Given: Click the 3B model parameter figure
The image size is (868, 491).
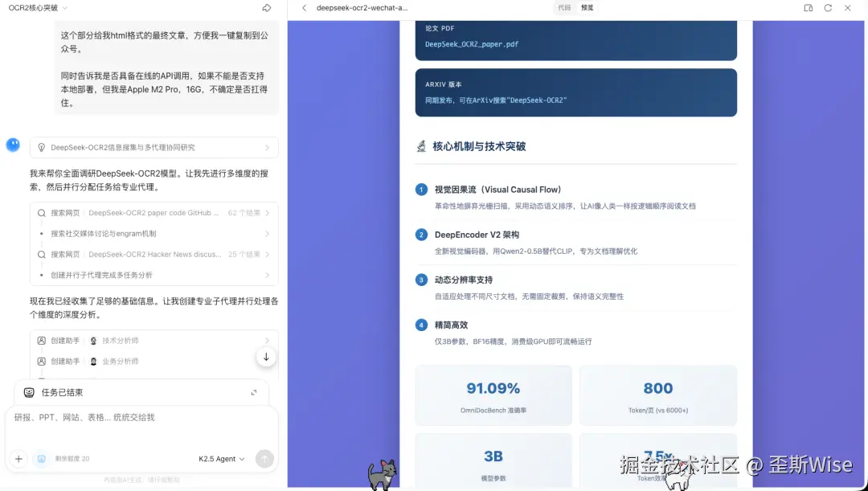Looking at the screenshot, I should [x=493, y=456].
